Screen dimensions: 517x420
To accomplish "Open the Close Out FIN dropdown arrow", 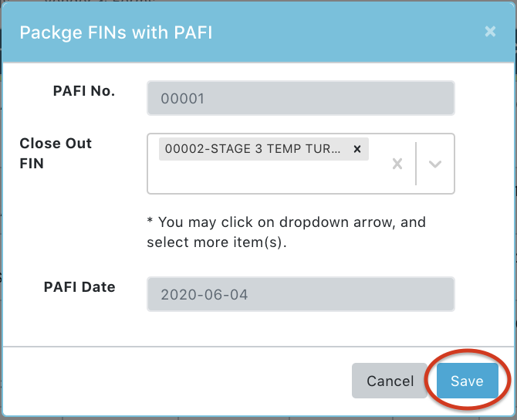I will (x=435, y=164).
